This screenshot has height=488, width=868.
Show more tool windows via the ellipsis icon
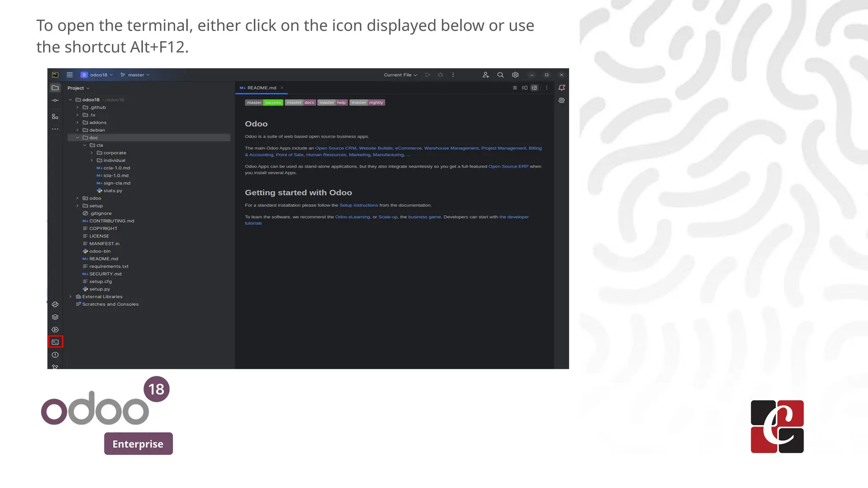pyautogui.click(x=55, y=129)
